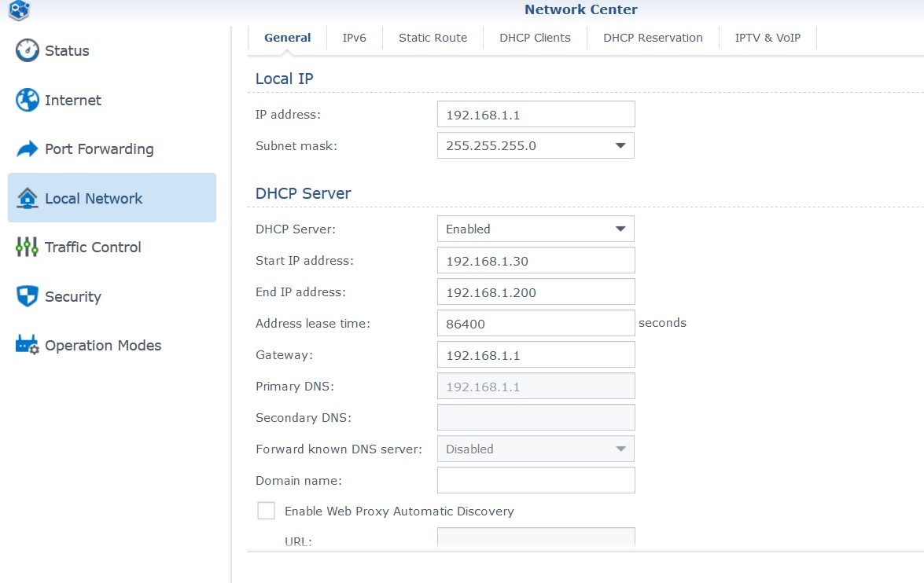Open Status via its gauge icon

tap(27, 50)
